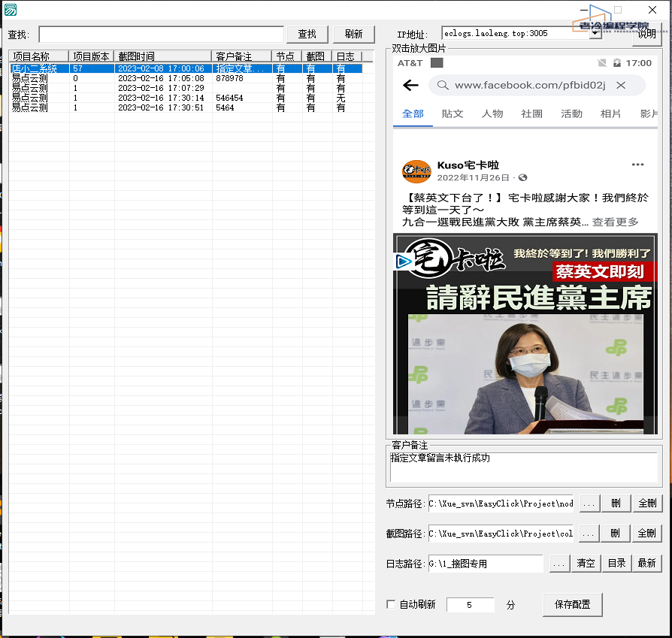Viewport: 672px width, 638px height.
Task: Click the www.facebook.com URL text
Action: tap(530, 85)
